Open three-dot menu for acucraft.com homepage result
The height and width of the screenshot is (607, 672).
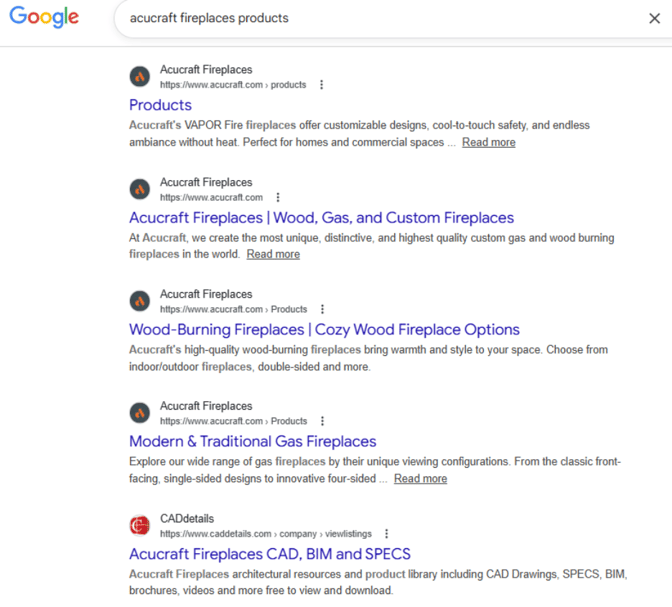278,197
